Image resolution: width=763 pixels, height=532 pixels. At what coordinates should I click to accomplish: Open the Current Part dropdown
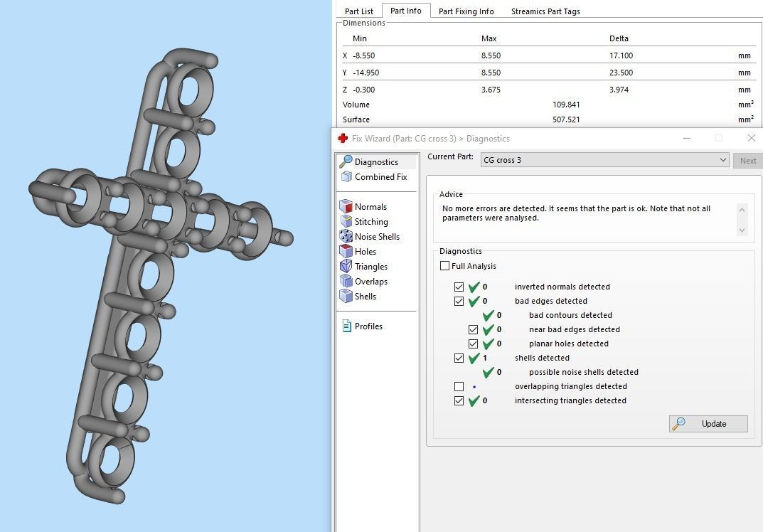[x=604, y=160]
